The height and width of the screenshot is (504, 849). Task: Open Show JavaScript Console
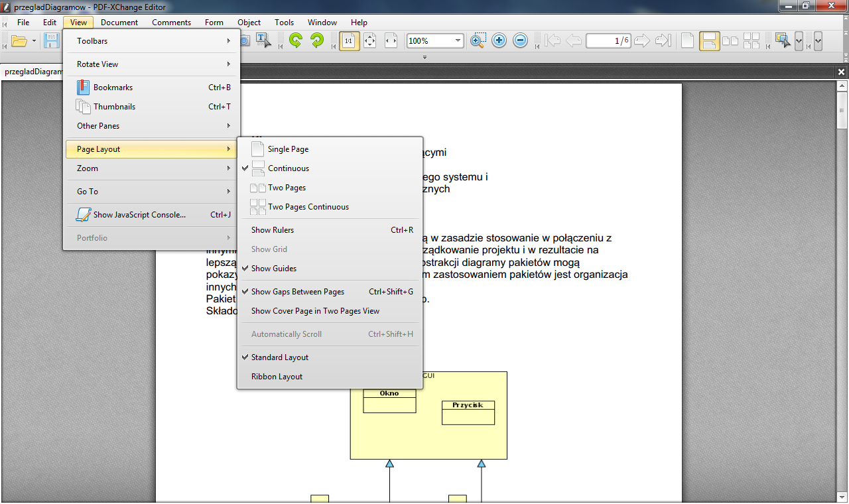(139, 215)
